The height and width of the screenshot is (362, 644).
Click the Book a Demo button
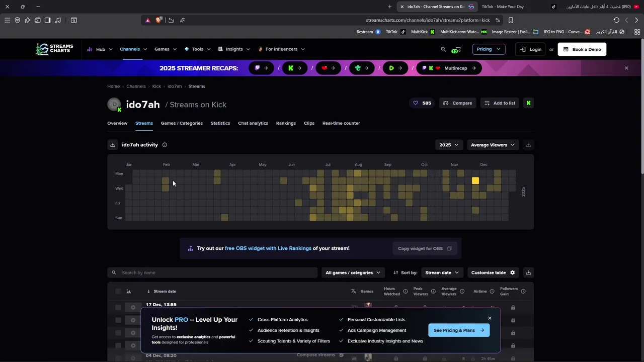582,49
